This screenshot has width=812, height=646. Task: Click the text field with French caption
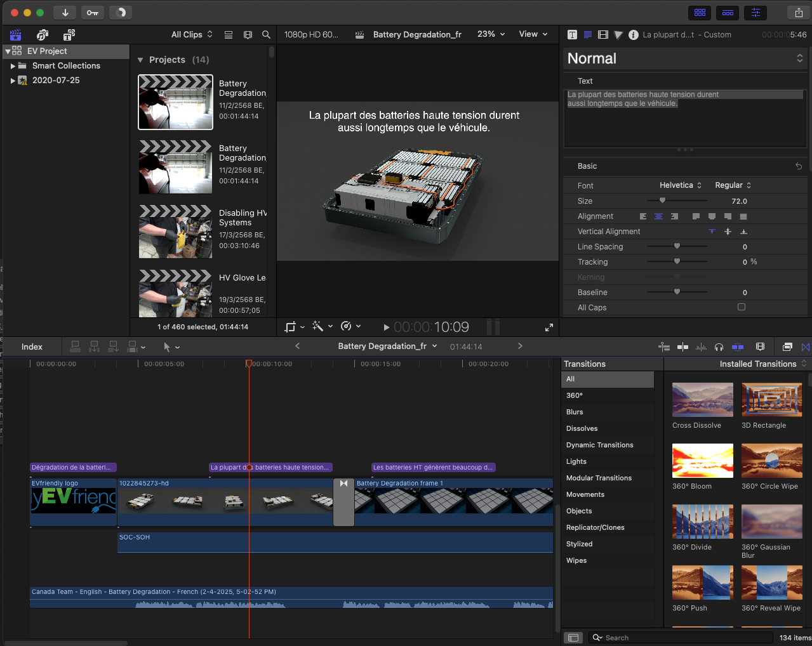[685, 118]
